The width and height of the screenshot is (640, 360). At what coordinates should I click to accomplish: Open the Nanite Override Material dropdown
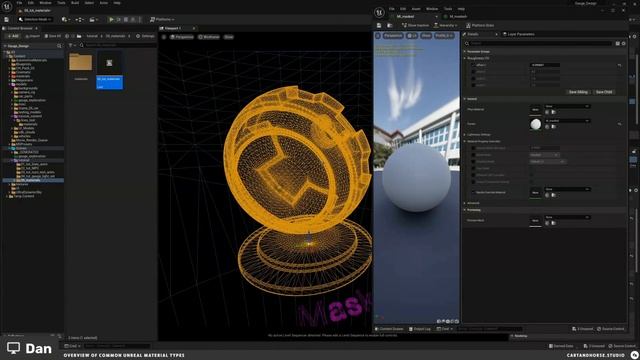(567, 189)
